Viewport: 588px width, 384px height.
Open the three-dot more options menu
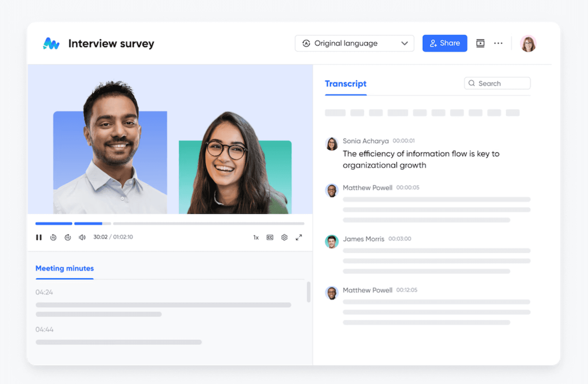coord(498,43)
